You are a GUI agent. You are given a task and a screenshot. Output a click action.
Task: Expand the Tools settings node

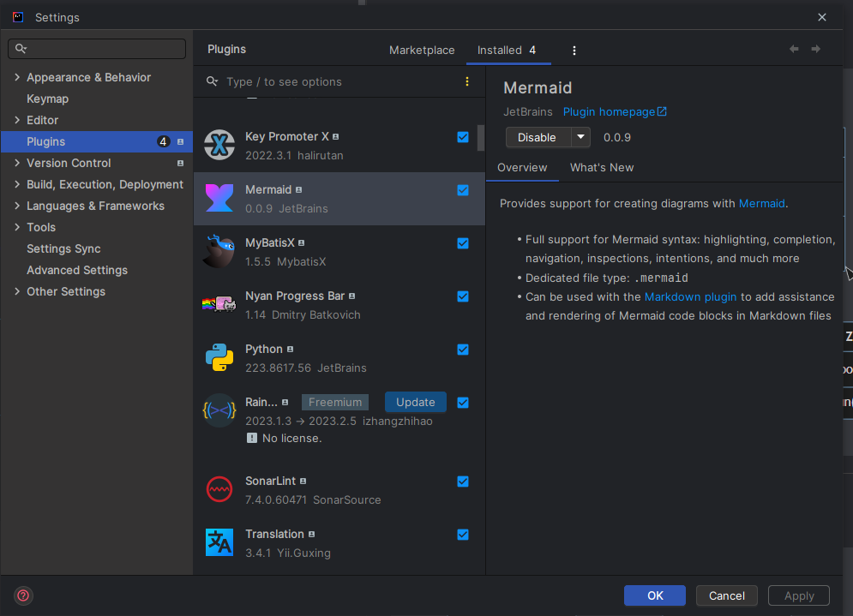coord(17,227)
